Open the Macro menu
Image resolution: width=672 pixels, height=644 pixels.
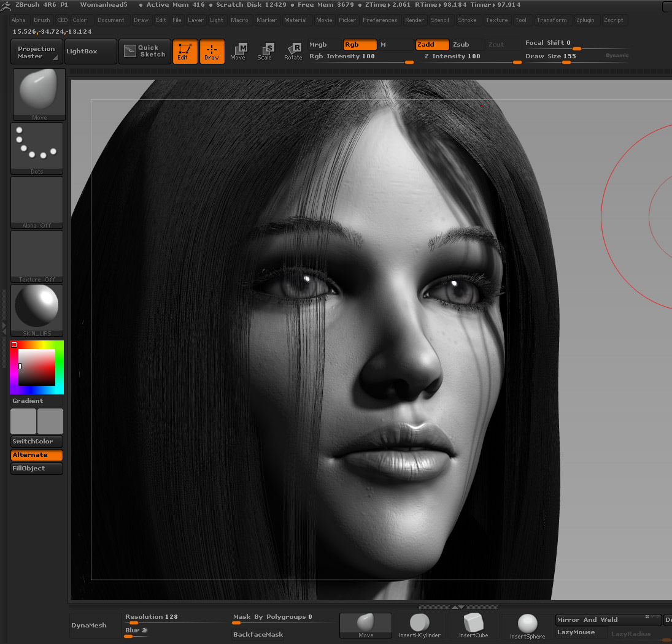[239, 20]
